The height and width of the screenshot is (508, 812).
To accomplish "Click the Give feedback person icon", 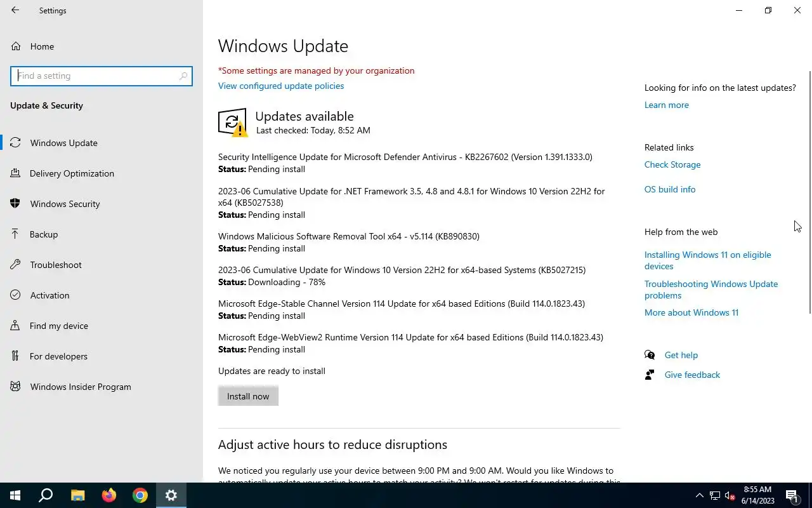I will (x=650, y=375).
